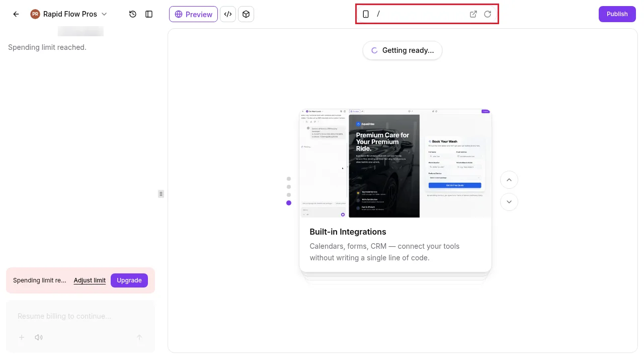Screen dimensions: 644x359
Task: Click the 'Calendars, forms, CRM' description text
Action: 384,252
